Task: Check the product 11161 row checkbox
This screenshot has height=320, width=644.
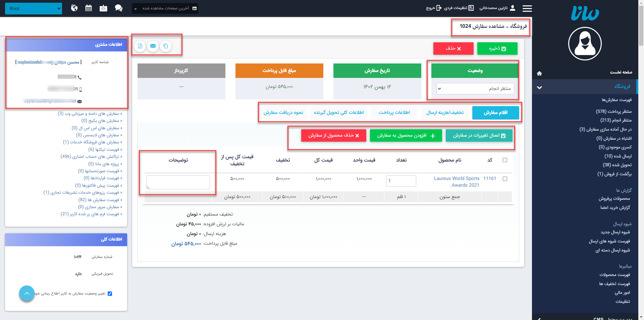Action: coord(505,179)
